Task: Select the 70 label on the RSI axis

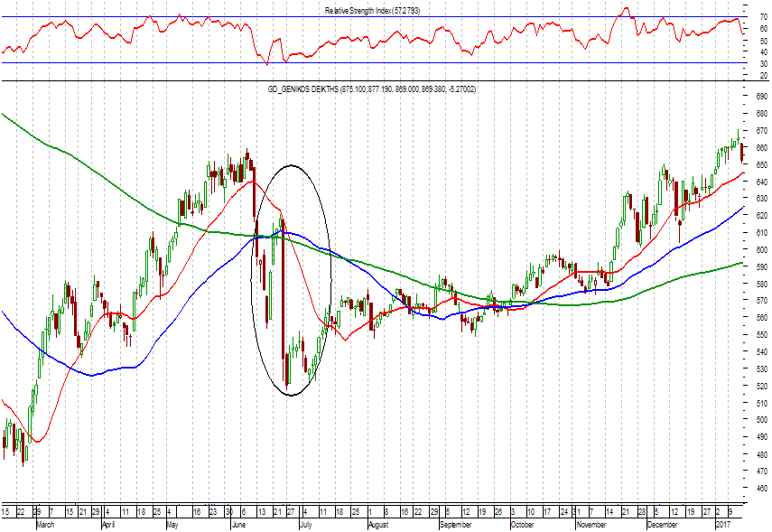Action: coord(764,17)
